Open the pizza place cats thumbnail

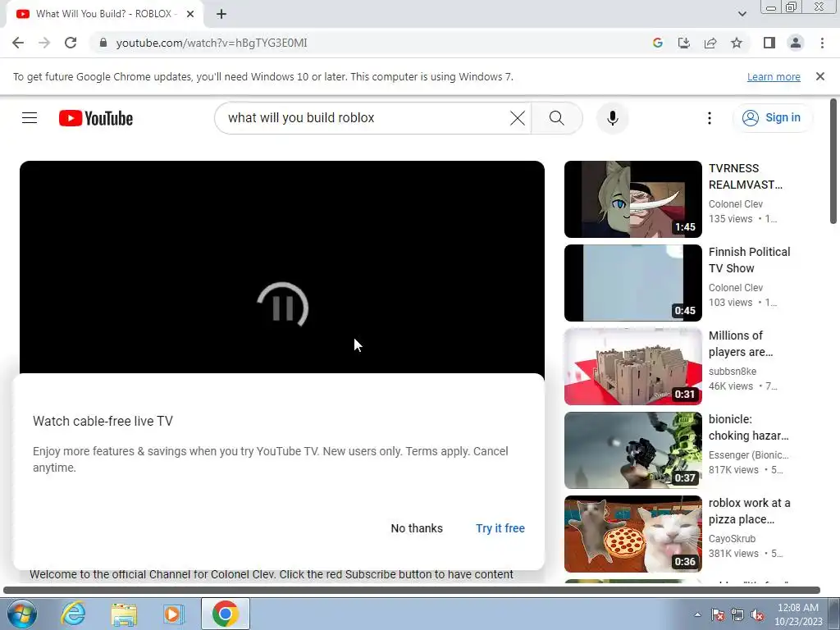point(632,534)
